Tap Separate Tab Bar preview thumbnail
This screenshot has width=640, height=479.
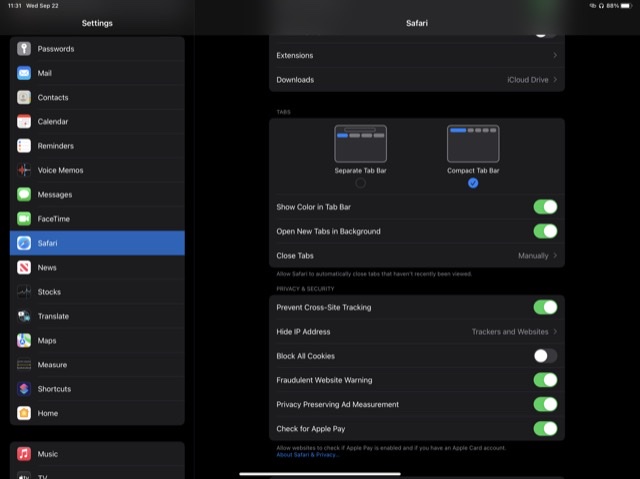coord(360,144)
